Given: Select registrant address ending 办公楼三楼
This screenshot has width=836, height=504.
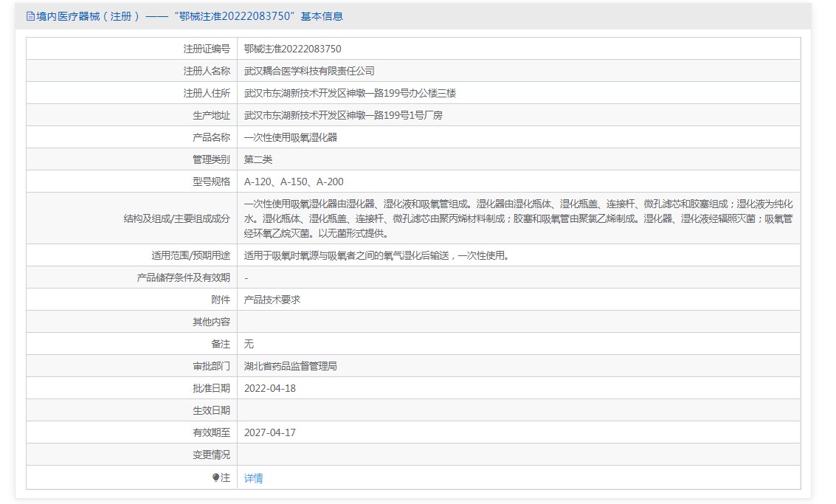Looking at the screenshot, I should pos(350,93).
